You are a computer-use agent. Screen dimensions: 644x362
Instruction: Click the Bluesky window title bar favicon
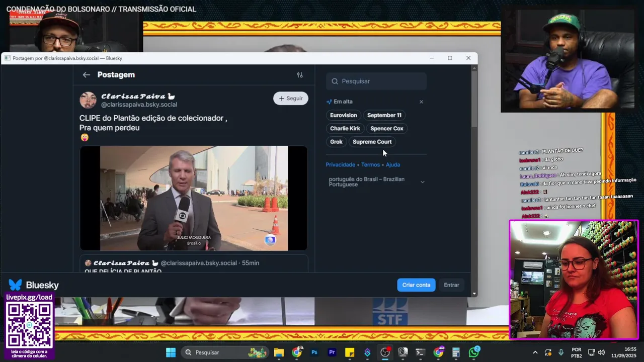pos(7,58)
